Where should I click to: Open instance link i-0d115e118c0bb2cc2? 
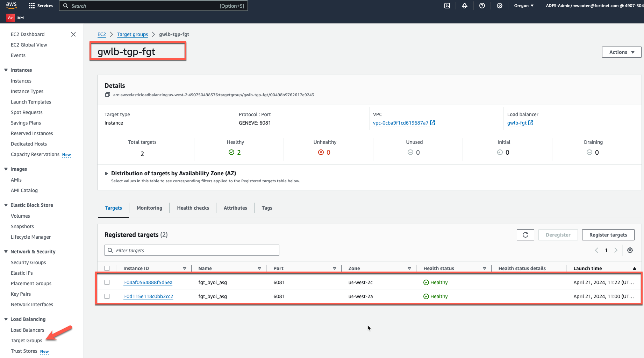148,296
